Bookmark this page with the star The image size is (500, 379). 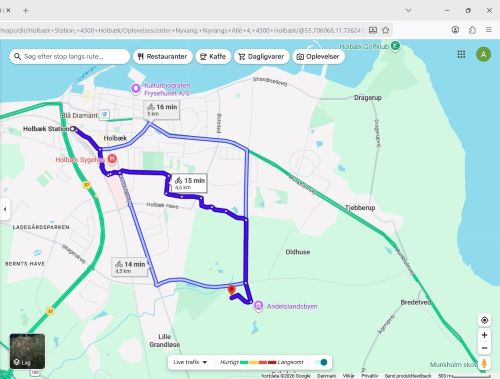(386, 30)
